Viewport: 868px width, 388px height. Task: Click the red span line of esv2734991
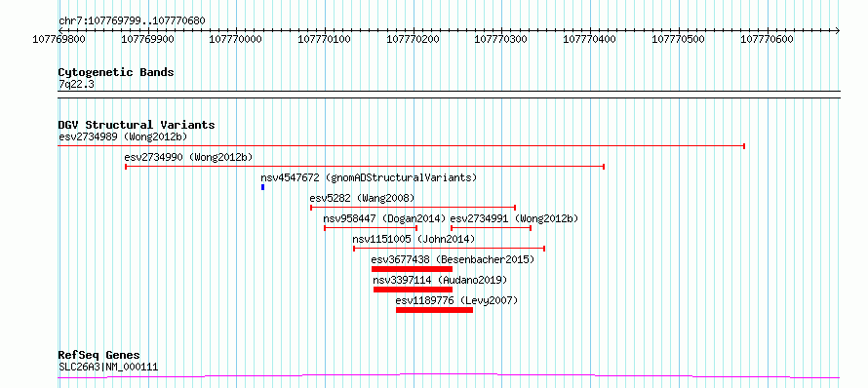491,228
